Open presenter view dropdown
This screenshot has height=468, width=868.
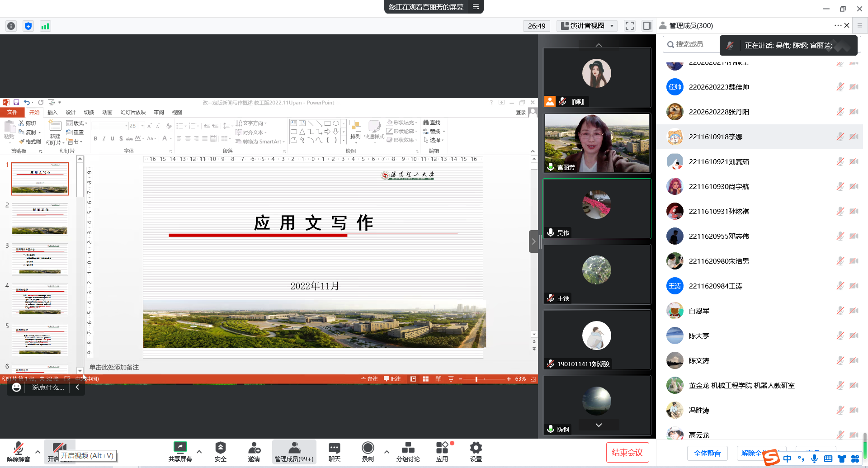pos(587,26)
